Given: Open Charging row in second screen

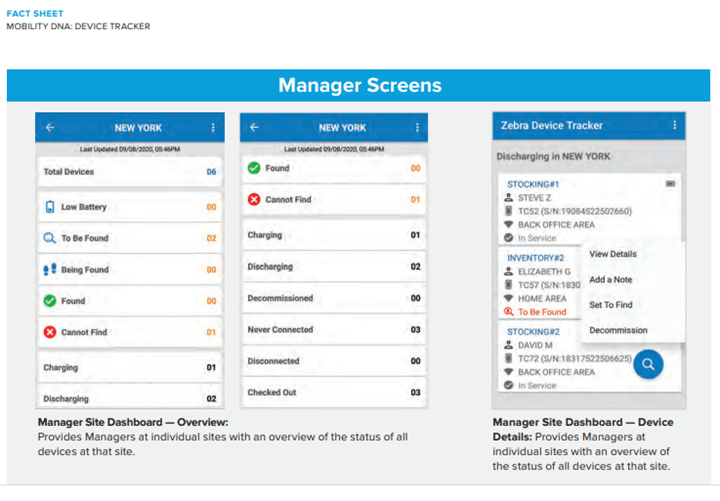Looking at the screenshot, I should pos(334,235).
